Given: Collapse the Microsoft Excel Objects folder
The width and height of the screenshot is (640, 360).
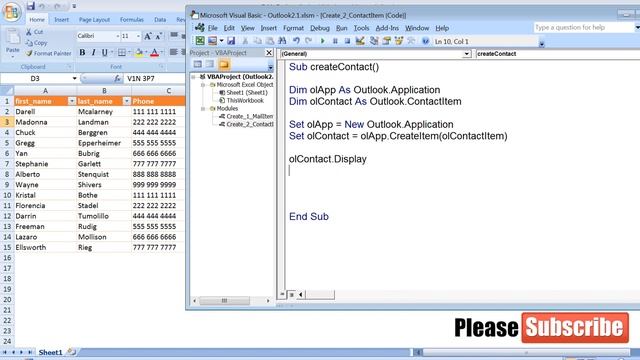Looking at the screenshot, I should (203, 85).
